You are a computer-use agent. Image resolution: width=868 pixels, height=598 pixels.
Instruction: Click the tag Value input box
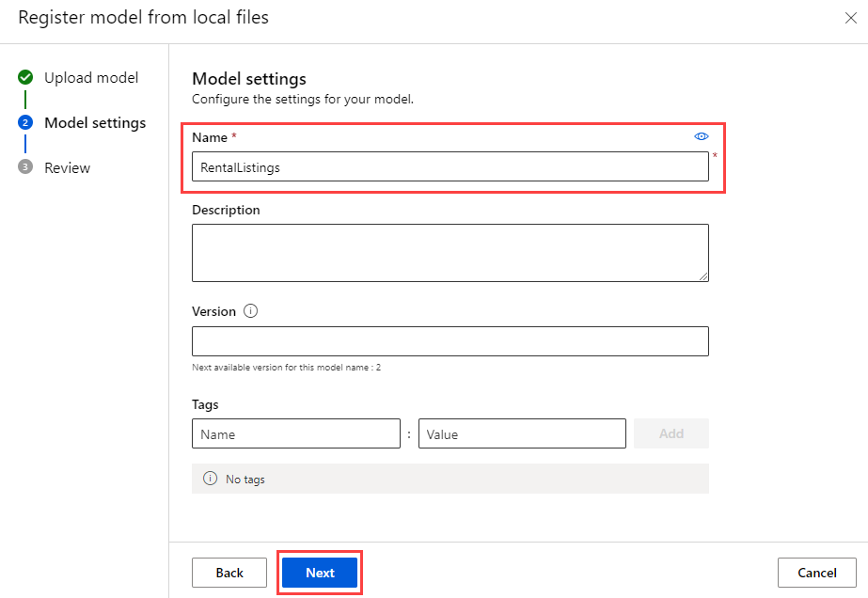point(521,433)
